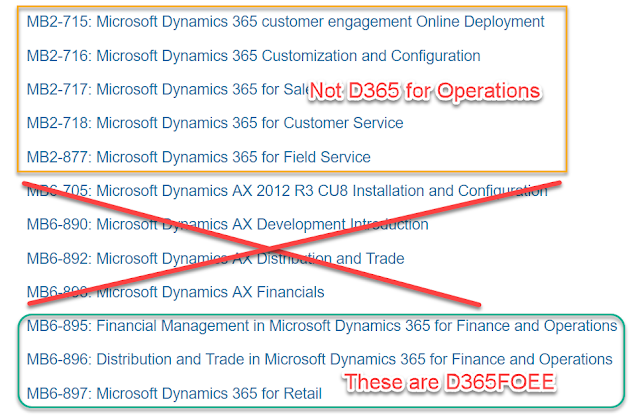Open MB6-897 Dynamics 365 for Retail link
Viewport: 640px width, 419px height.
coord(174,393)
